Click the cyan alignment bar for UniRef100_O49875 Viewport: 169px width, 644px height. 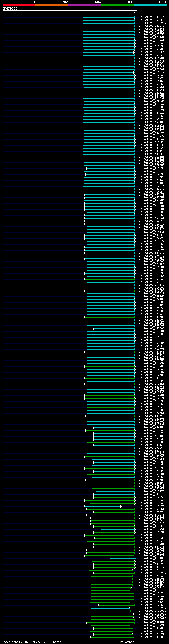pos(109,17)
